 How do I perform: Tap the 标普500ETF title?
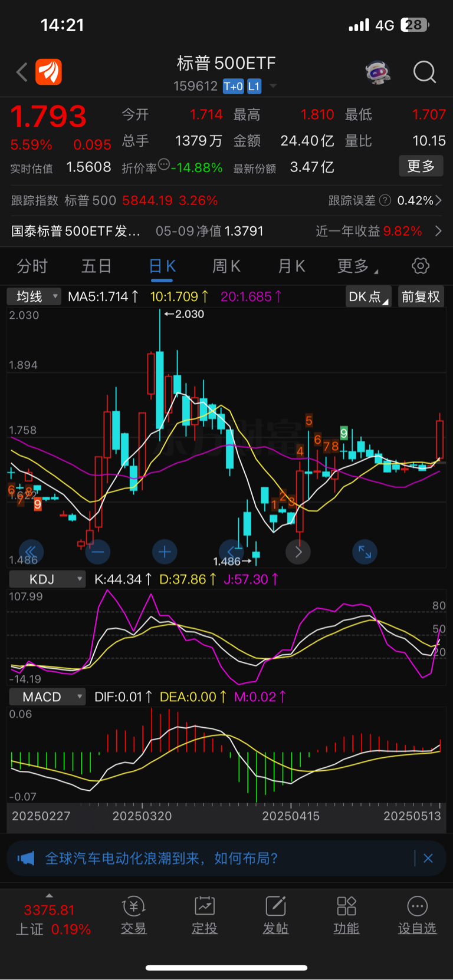coord(226,63)
